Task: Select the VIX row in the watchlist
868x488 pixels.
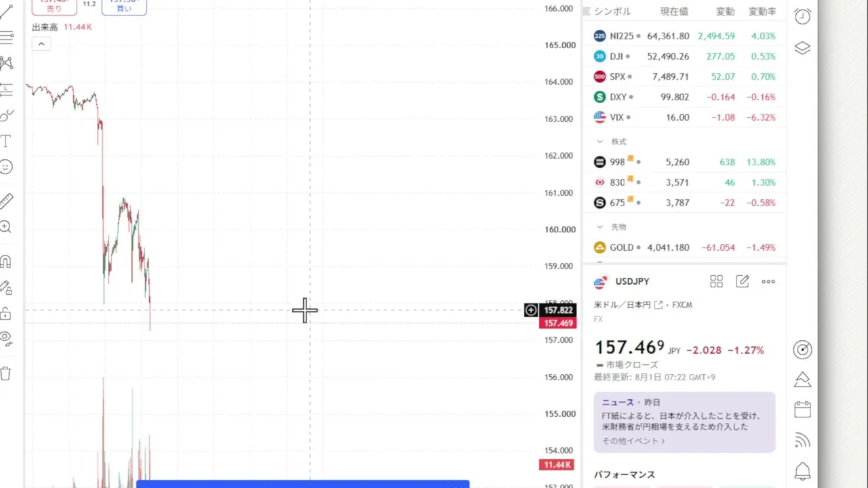Action: [684, 117]
